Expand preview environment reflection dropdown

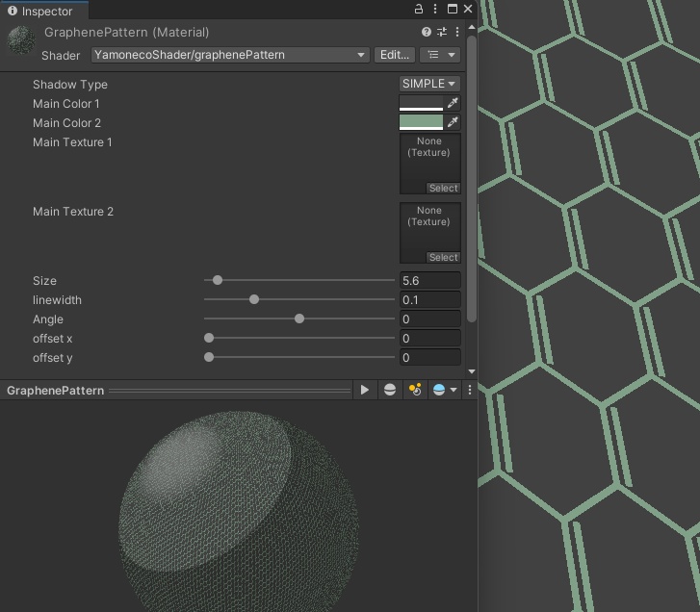coord(444,390)
